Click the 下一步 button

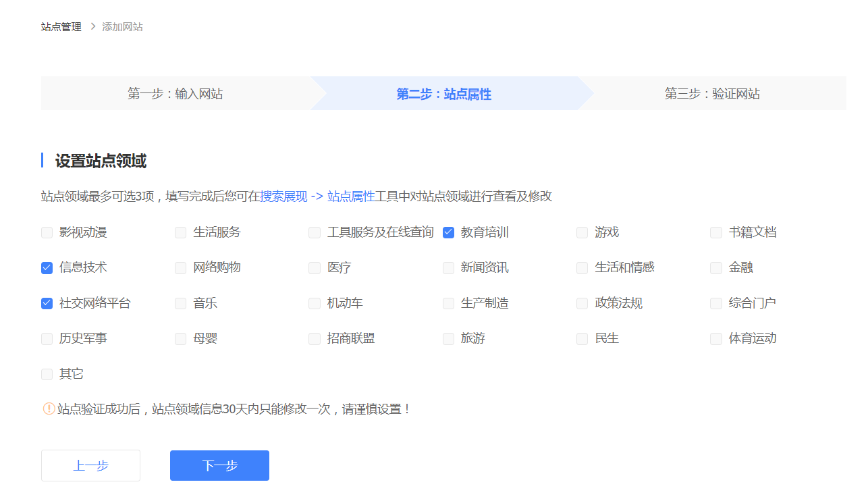pyautogui.click(x=219, y=466)
